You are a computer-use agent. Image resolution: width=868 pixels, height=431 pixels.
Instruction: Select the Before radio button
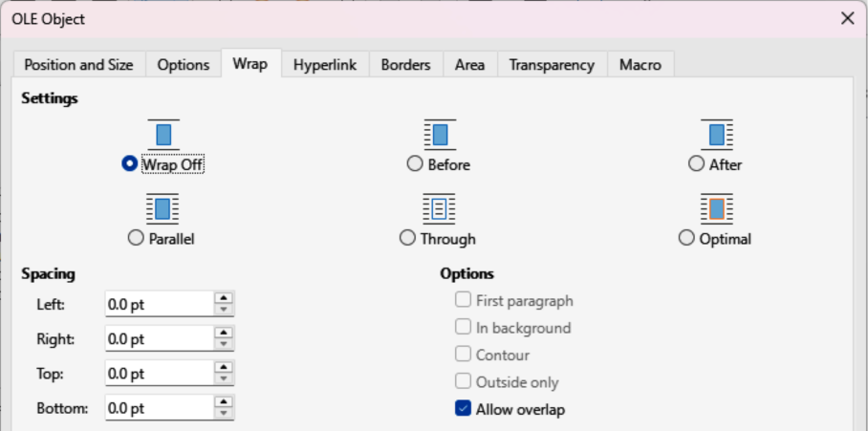tap(415, 164)
